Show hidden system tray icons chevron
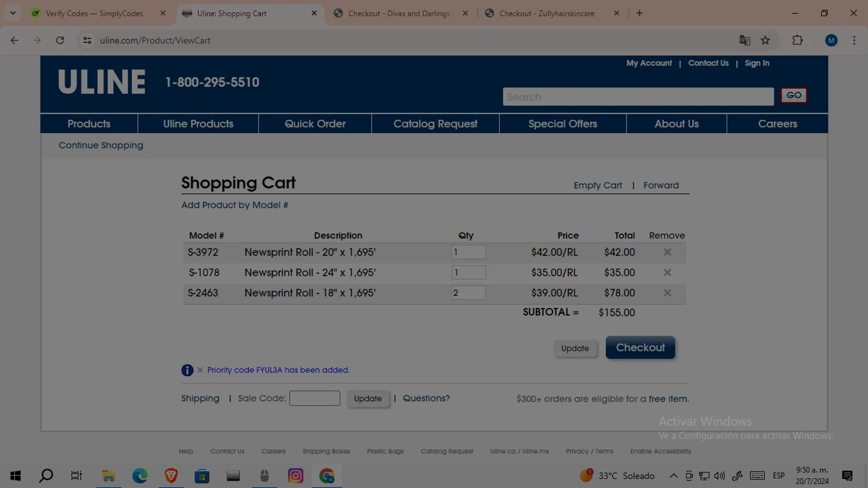 tap(674, 476)
